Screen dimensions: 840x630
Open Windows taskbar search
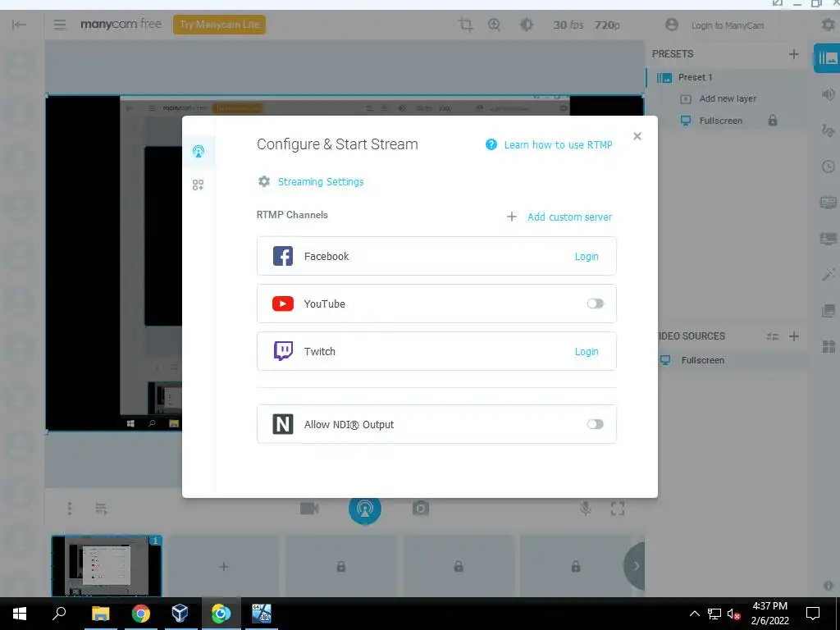click(x=59, y=613)
